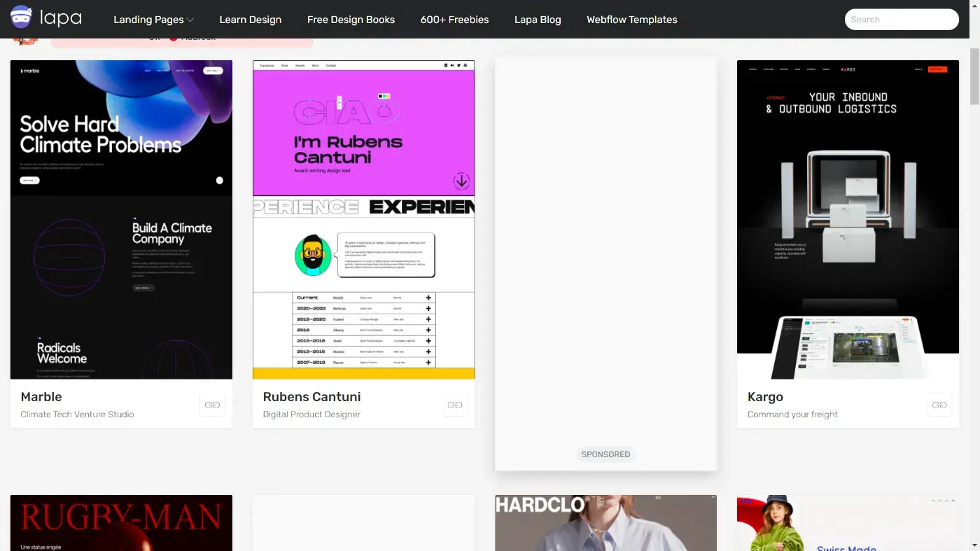Visit the Lapa Blog

click(x=538, y=20)
